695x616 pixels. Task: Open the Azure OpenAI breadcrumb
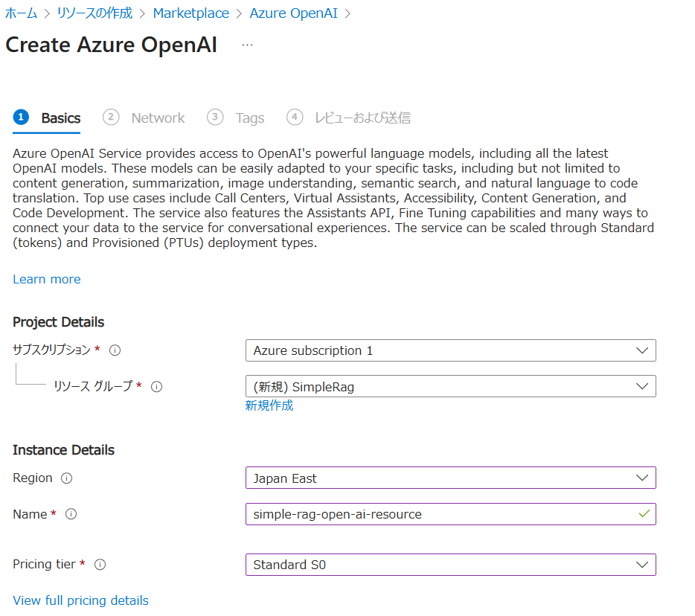click(293, 13)
